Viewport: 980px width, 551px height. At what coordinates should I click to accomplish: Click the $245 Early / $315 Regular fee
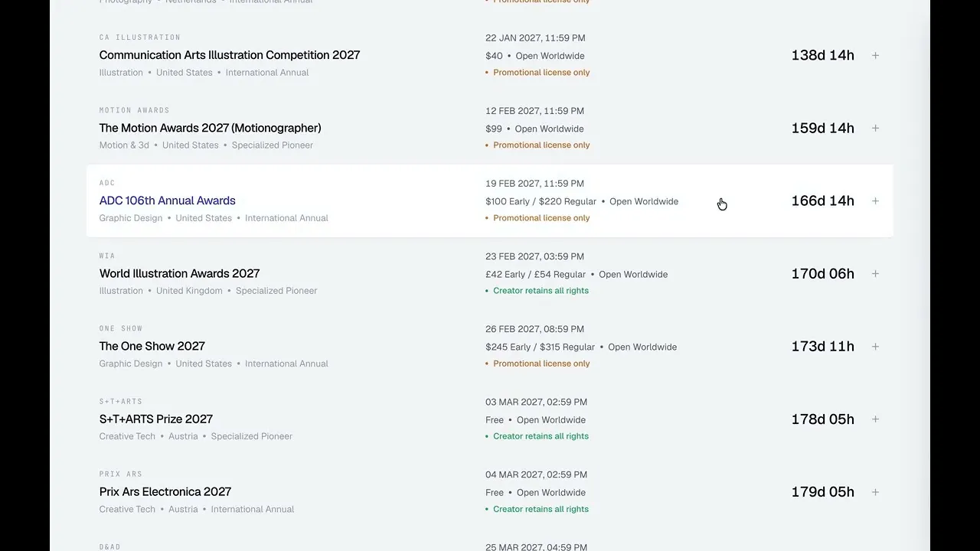(x=540, y=347)
